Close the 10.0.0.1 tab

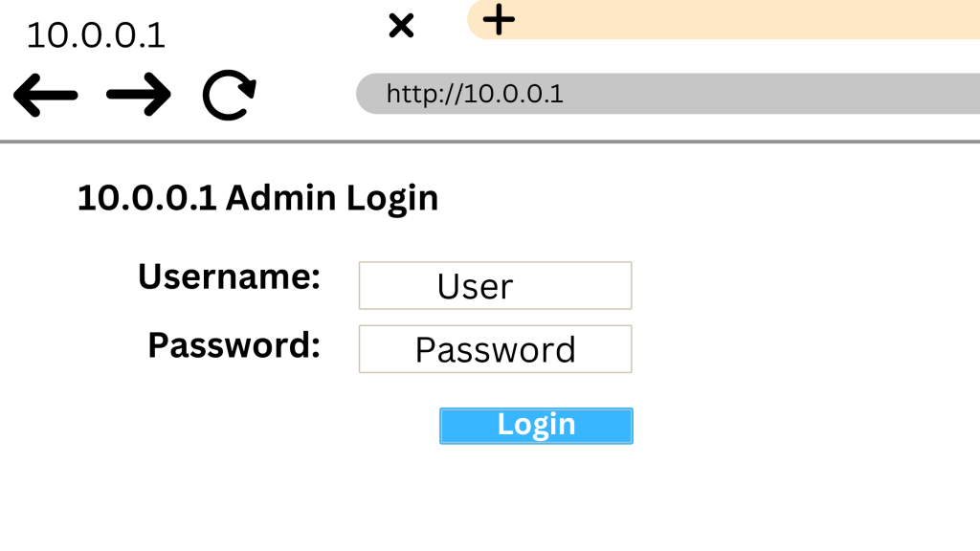click(x=401, y=25)
